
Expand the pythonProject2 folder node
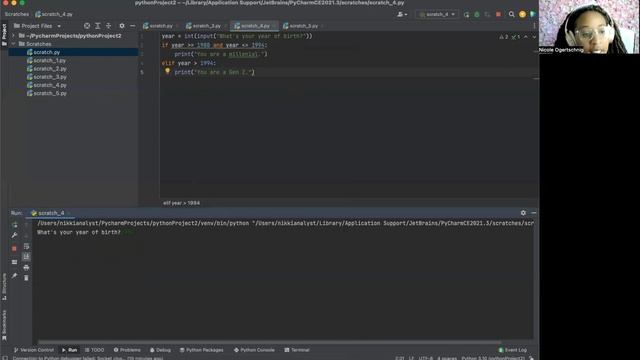[13, 36]
